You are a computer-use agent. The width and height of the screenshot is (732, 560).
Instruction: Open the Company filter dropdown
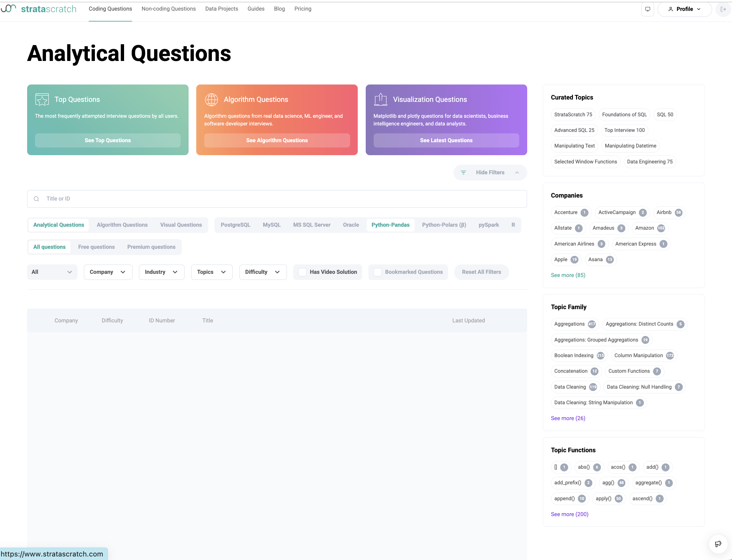(x=108, y=272)
